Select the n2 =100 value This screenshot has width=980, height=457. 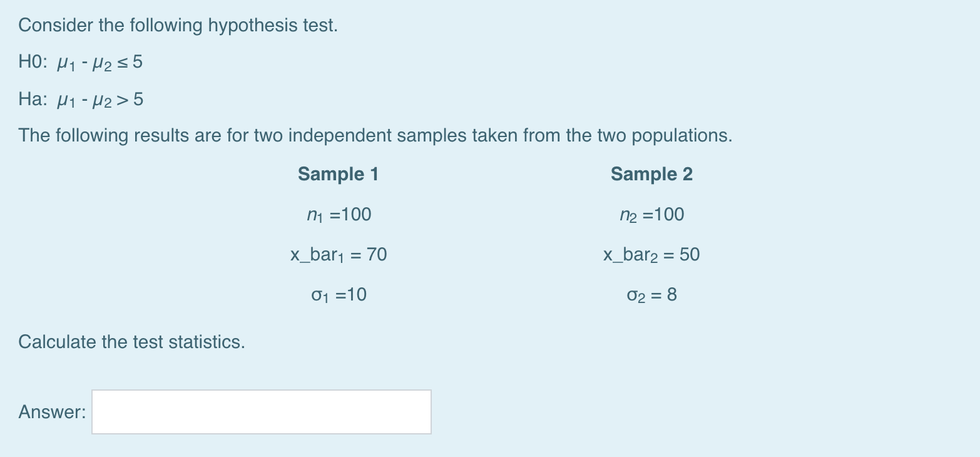pos(652,214)
